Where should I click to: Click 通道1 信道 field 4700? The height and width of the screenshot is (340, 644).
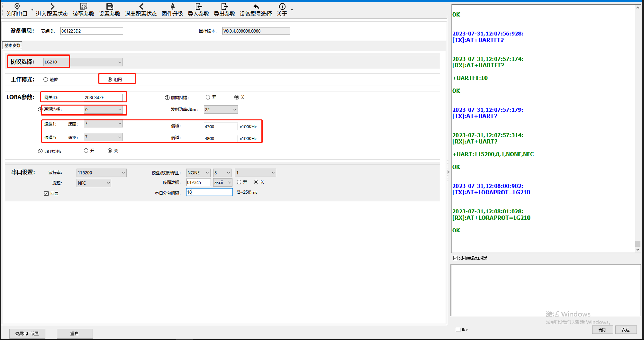coord(221,127)
